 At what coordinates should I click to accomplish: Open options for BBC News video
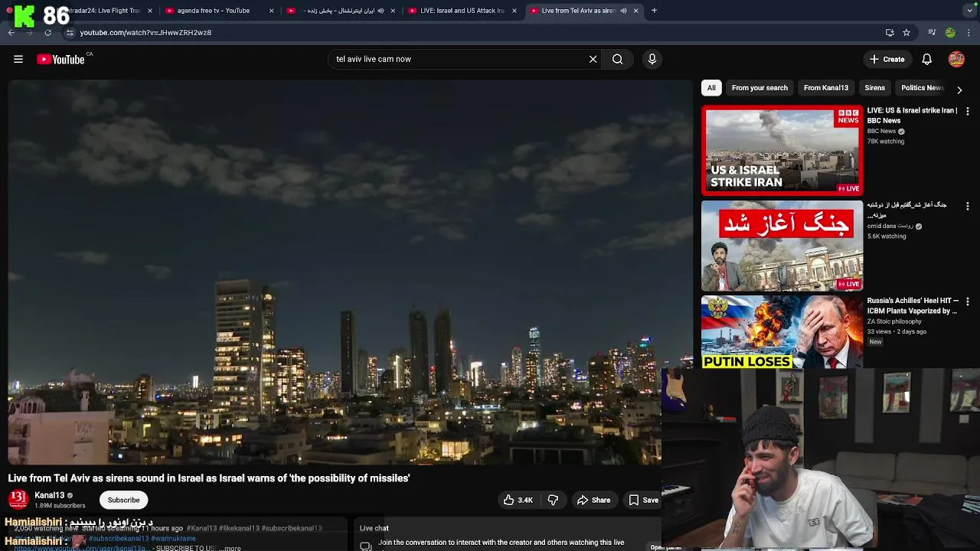click(968, 112)
